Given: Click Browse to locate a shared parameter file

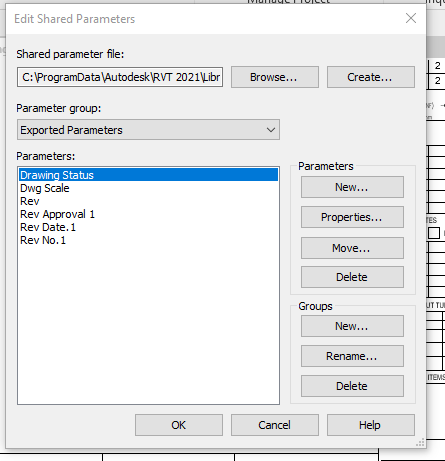Looking at the screenshot, I should (x=275, y=77).
